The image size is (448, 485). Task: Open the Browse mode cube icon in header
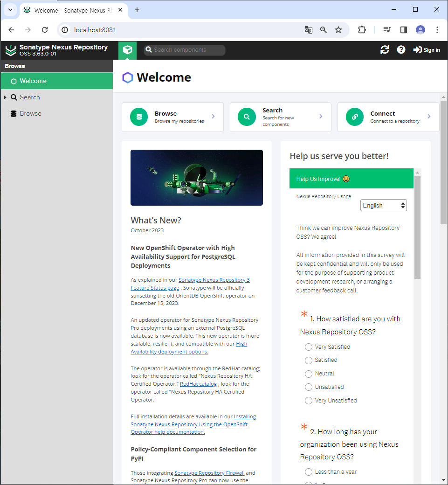(127, 50)
